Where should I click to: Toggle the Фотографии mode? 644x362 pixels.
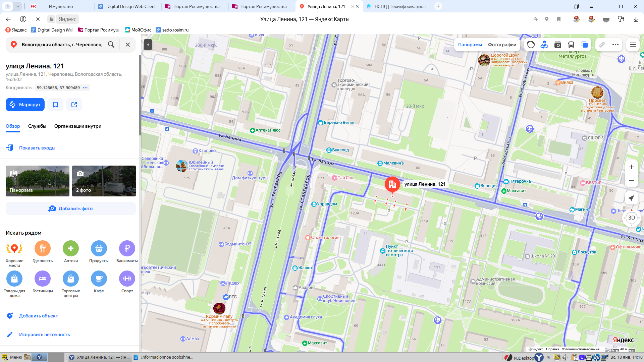[502, 45]
